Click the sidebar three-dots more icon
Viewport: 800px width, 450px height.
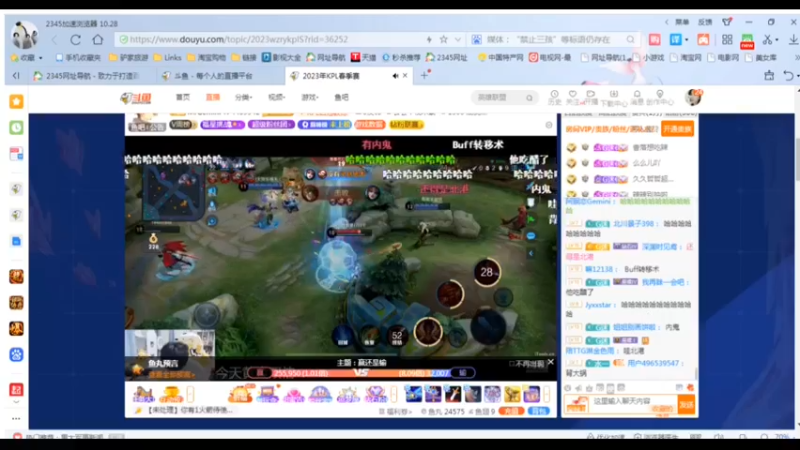pos(16,418)
